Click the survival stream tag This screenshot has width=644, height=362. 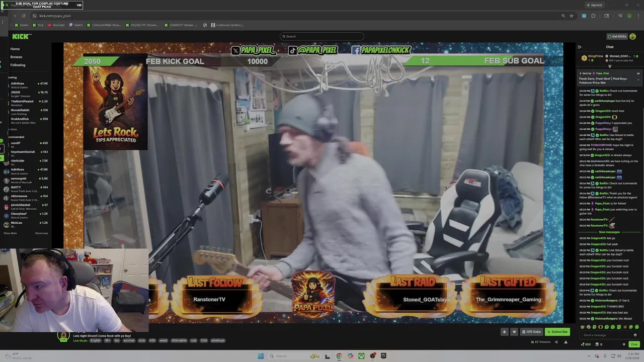pos(129,340)
